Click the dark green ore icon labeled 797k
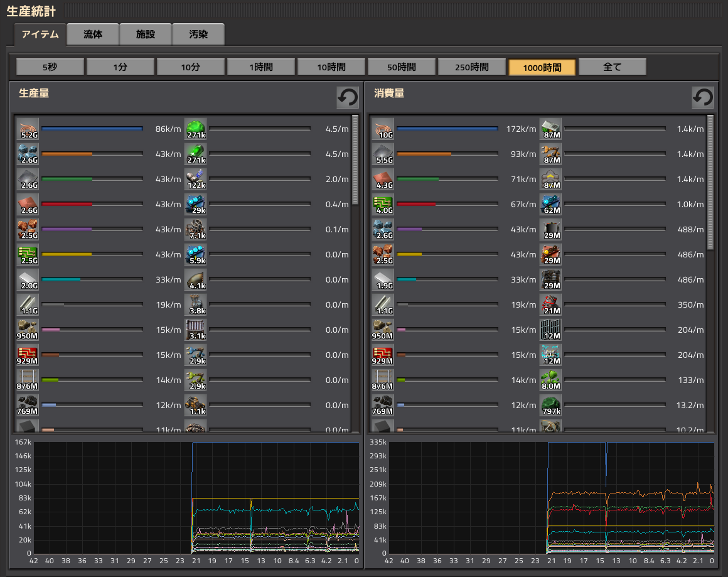The width and height of the screenshot is (728, 577). [550, 404]
